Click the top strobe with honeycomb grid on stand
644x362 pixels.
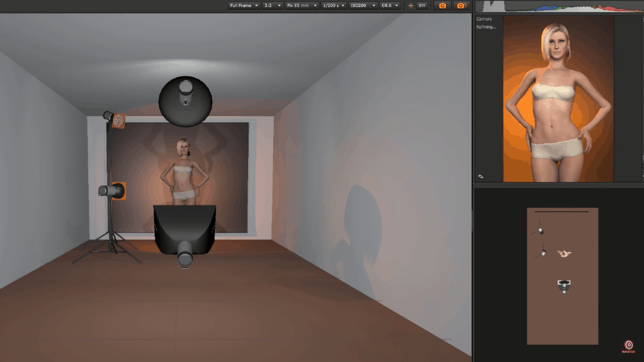[115, 119]
